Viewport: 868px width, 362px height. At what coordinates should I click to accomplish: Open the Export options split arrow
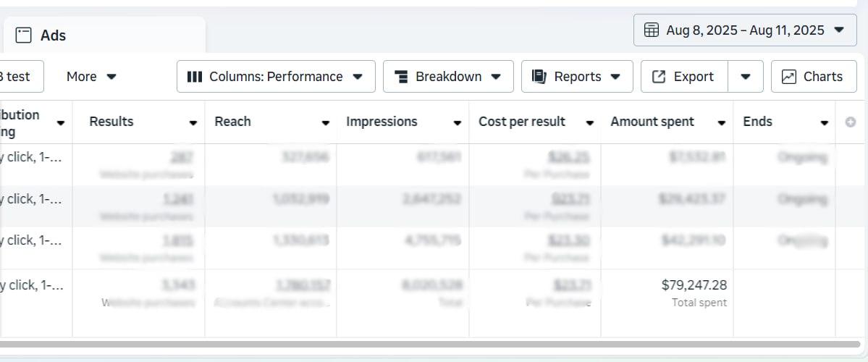click(x=746, y=77)
